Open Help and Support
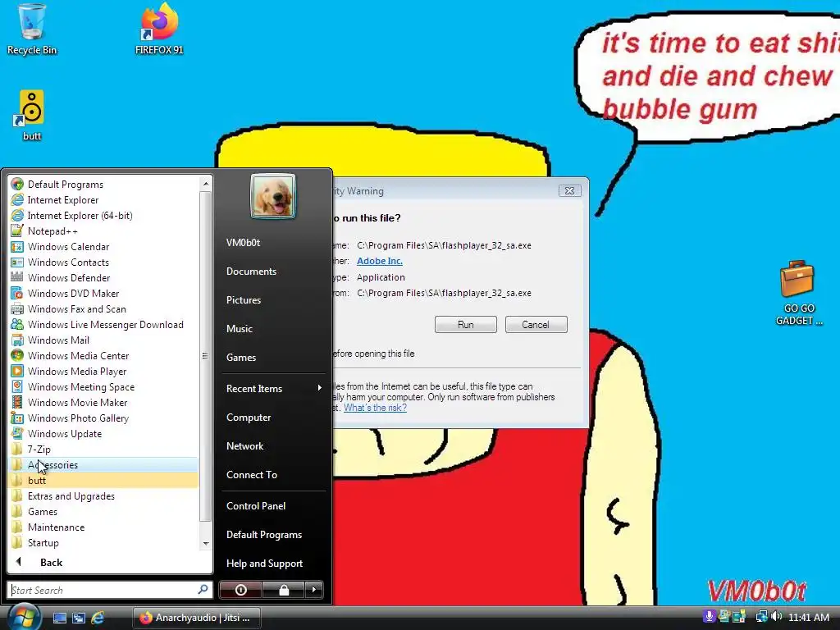Viewport: 840px width, 630px height. (x=273, y=563)
